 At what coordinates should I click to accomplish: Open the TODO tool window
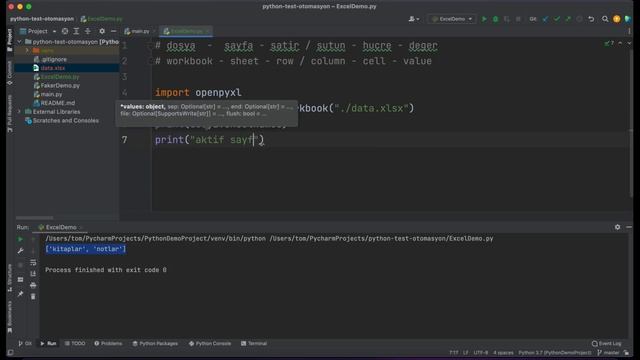coord(75,344)
